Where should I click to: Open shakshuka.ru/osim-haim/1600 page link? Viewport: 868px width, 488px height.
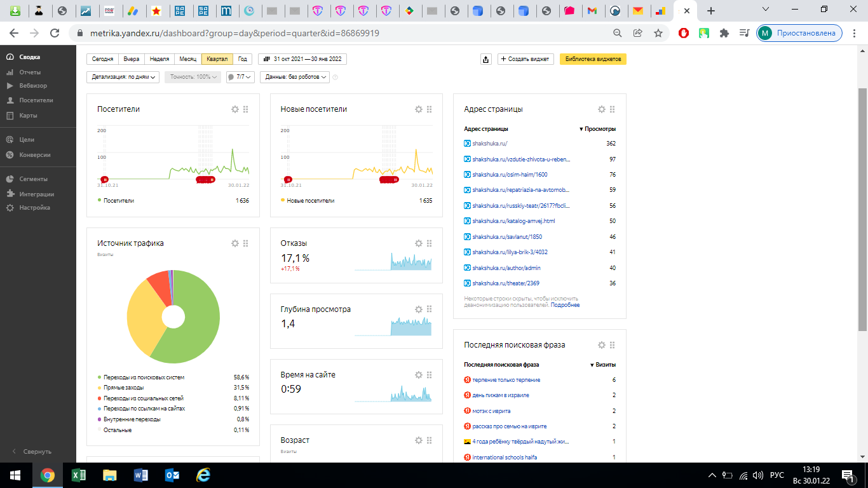(x=510, y=175)
